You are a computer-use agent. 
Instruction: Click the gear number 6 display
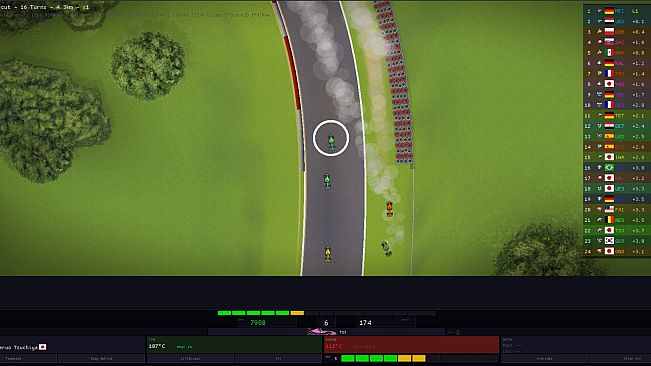326,322
